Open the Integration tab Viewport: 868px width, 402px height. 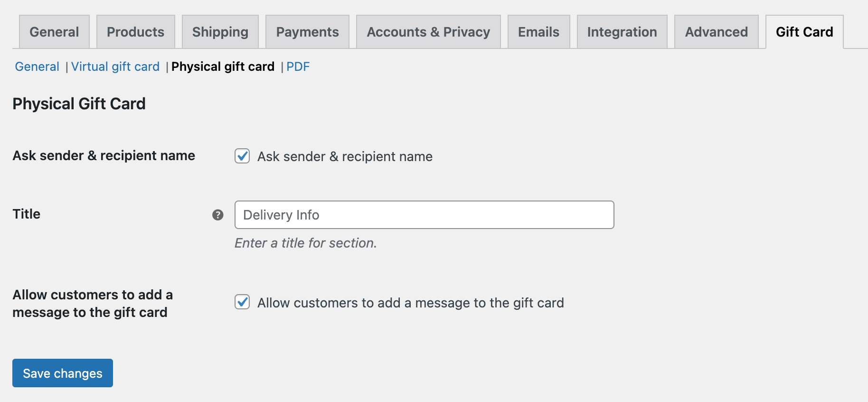pyautogui.click(x=622, y=31)
